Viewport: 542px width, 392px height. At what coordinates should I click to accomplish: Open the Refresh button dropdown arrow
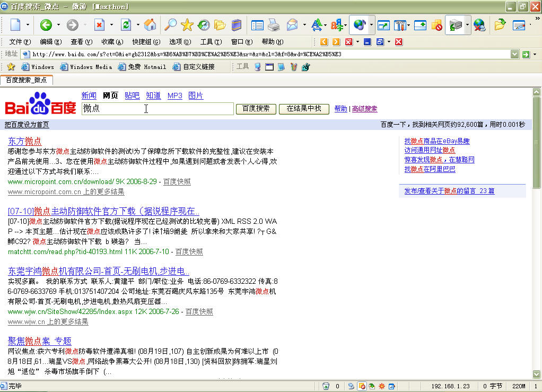(x=138, y=25)
